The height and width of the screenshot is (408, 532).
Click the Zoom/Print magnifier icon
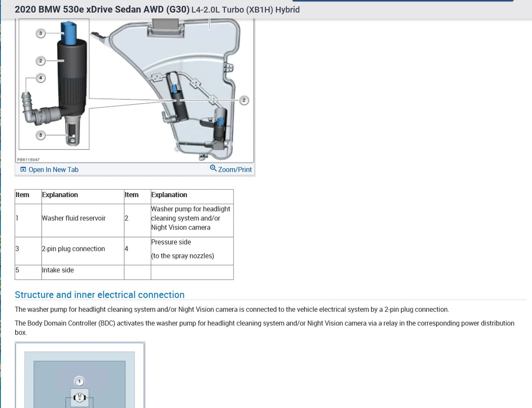click(x=213, y=169)
